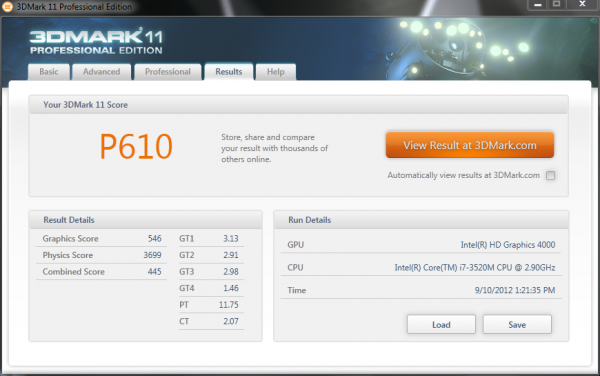Close the 3DMark 11 window
This screenshot has height=376, width=600.
pyautogui.click(x=582, y=5)
